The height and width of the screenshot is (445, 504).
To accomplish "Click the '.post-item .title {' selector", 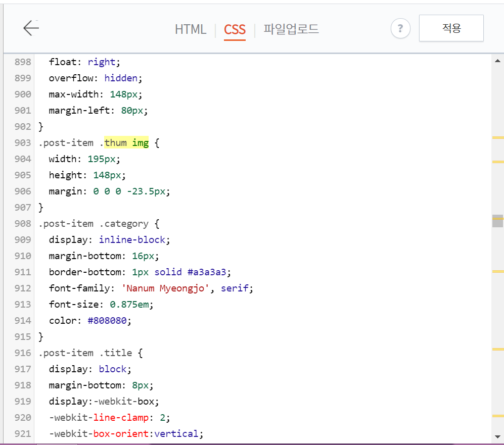I will pyautogui.click(x=90, y=353).
